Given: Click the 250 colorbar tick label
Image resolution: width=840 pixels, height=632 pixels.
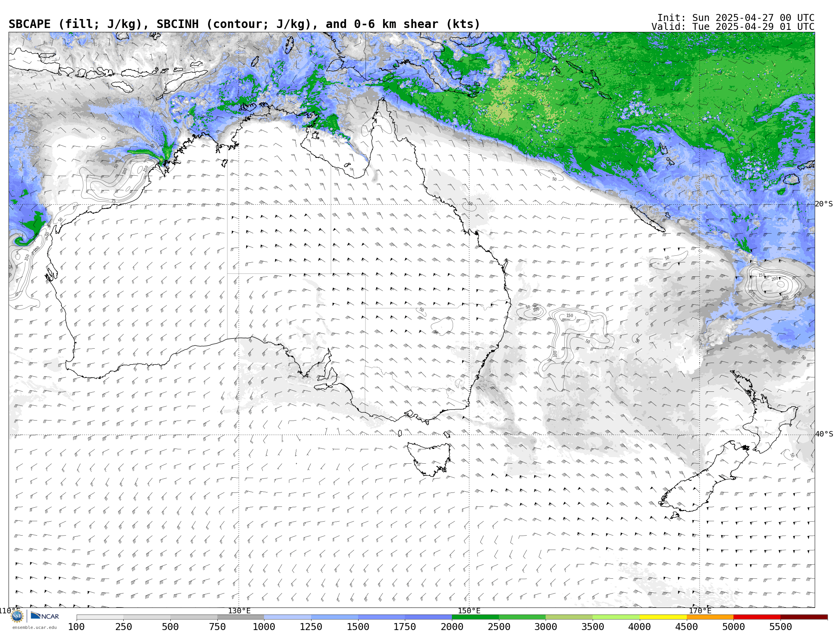Looking at the screenshot, I should click(x=123, y=627).
